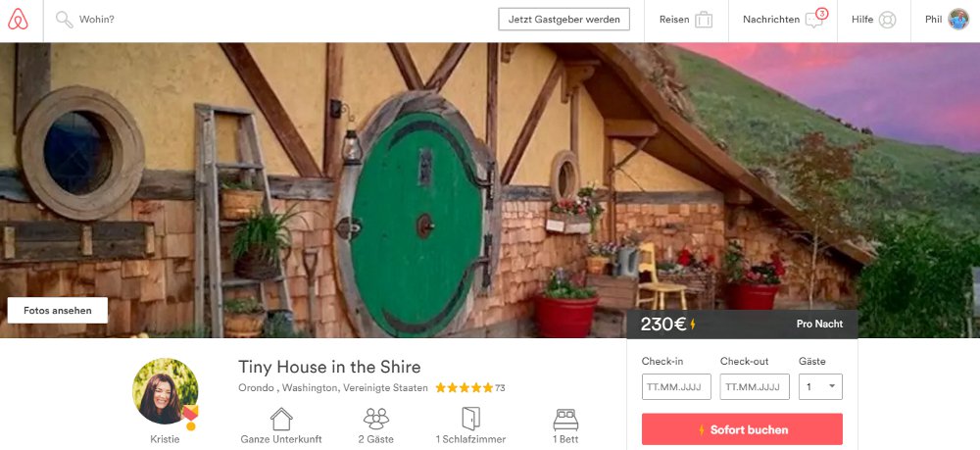The height and width of the screenshot is (450, 980).
Task: Select the Reisen menu item
Action: tap(686, 20)
